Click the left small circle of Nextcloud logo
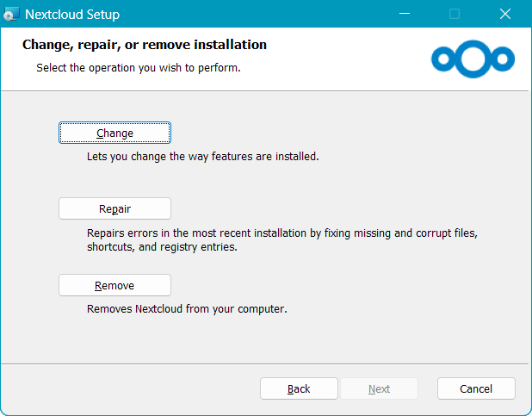 pyautogui.click(x=443, y=59)
